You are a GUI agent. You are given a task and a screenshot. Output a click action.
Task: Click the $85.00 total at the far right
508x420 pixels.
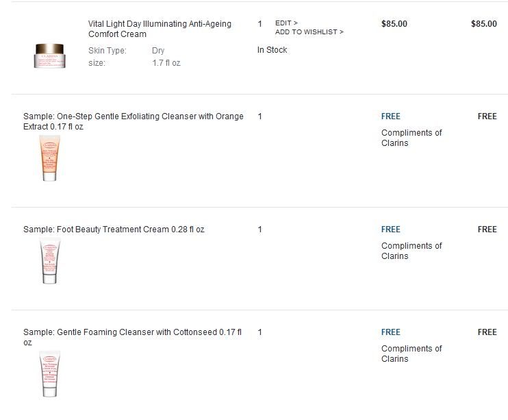click(x=483, y=24)
